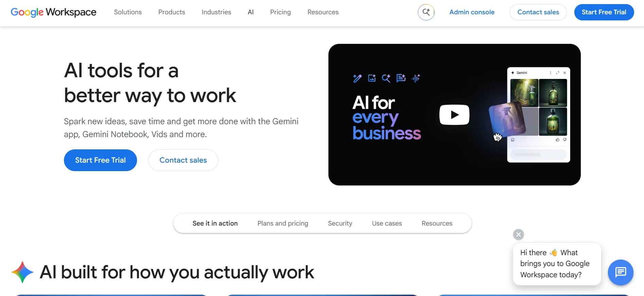
Task: Click the copy icon in Gemini panel
Action: (513, 140)
